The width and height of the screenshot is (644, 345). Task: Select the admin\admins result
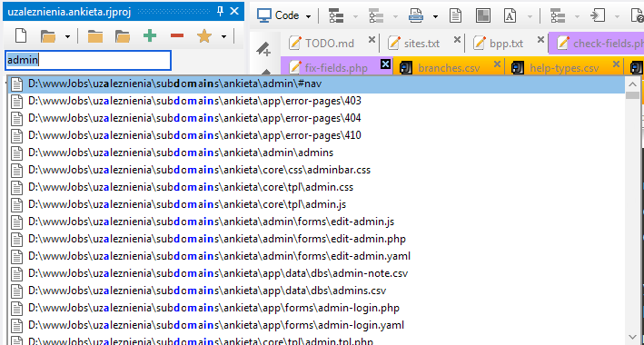pos(316,153)
